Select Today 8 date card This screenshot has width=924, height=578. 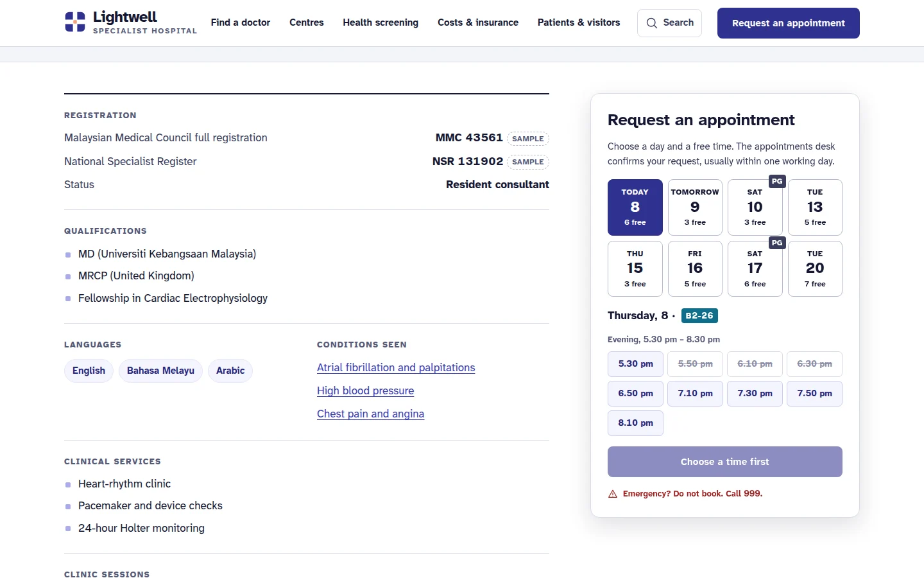tap(635, 207)
